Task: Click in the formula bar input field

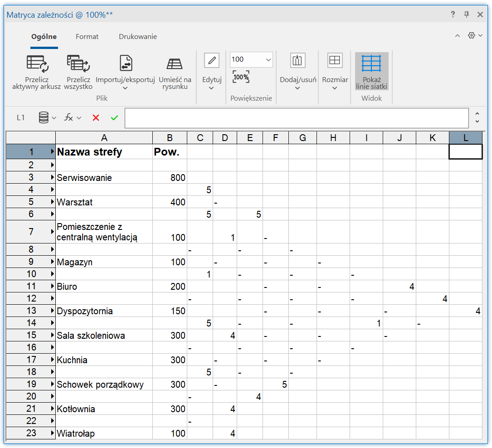Action: click(296, 118)
